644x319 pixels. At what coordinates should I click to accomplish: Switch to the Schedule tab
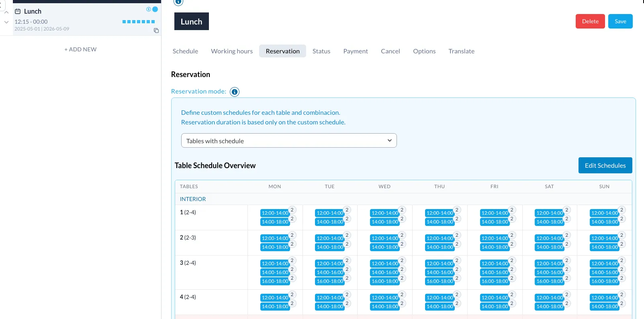(x=185, y=51)
